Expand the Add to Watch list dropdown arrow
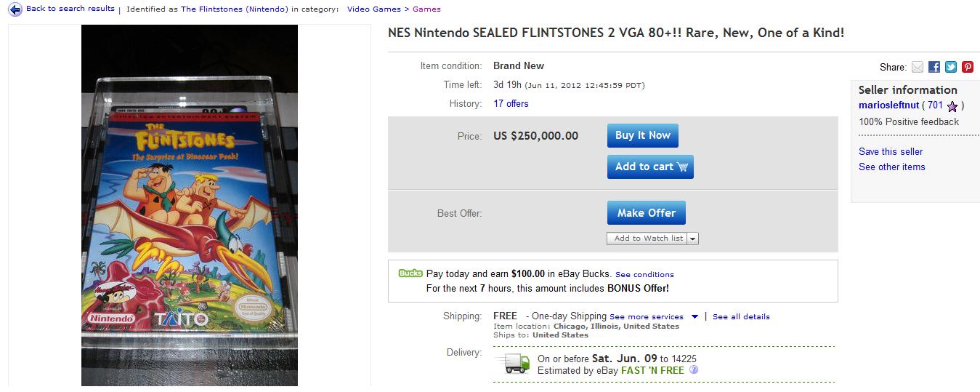The height and width of the screenshot is (392, 980). pos(692,239)
